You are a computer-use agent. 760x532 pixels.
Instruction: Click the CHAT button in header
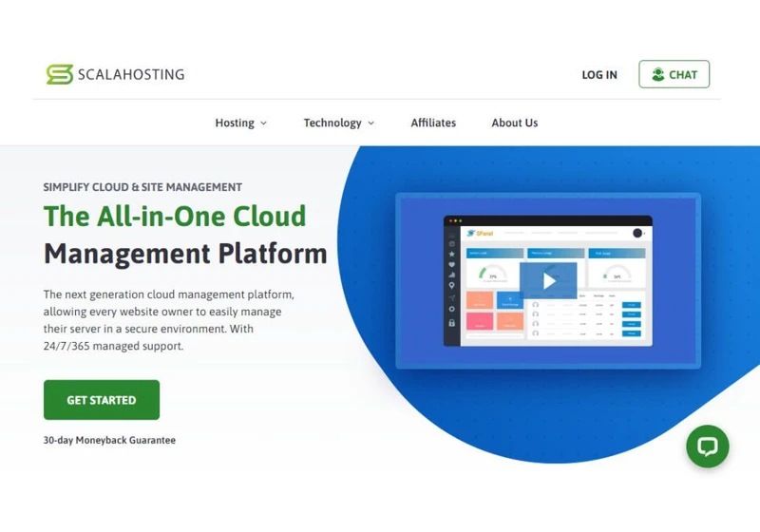pyautogui.click(x=674, y=74)
